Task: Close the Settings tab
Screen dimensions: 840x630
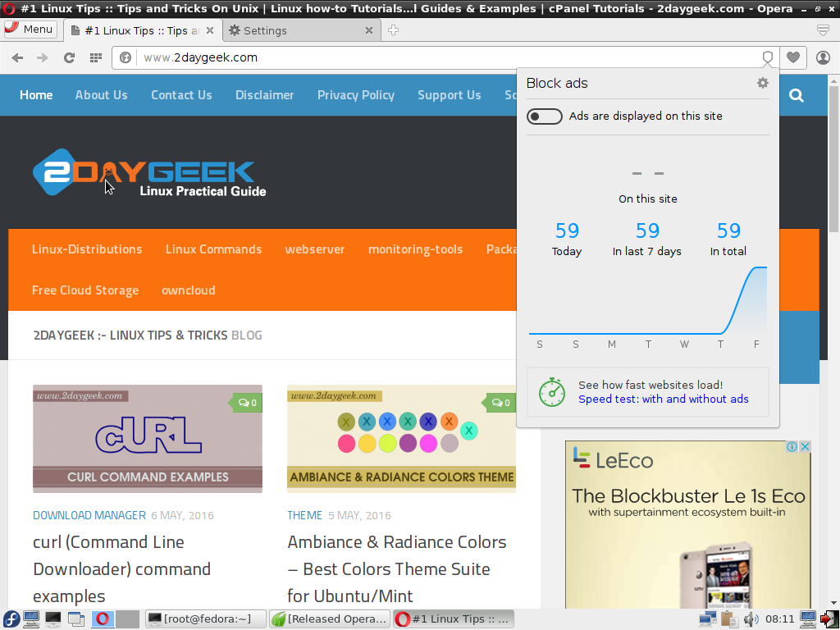Action: 368,30
